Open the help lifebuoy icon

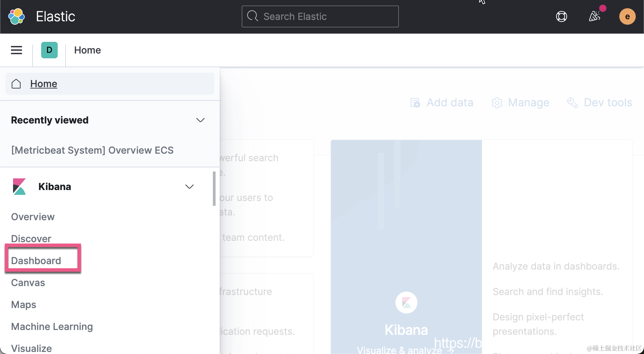tap(561, 16)
